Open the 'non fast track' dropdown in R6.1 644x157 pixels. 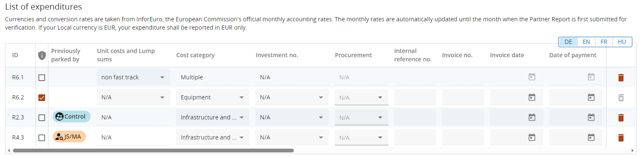tap(133, 77)
